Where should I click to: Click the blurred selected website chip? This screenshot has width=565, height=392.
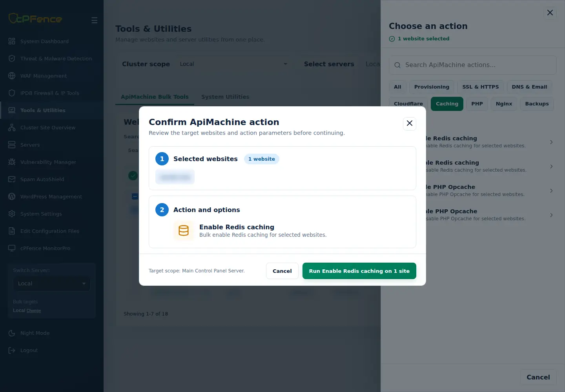click(175, 177)
